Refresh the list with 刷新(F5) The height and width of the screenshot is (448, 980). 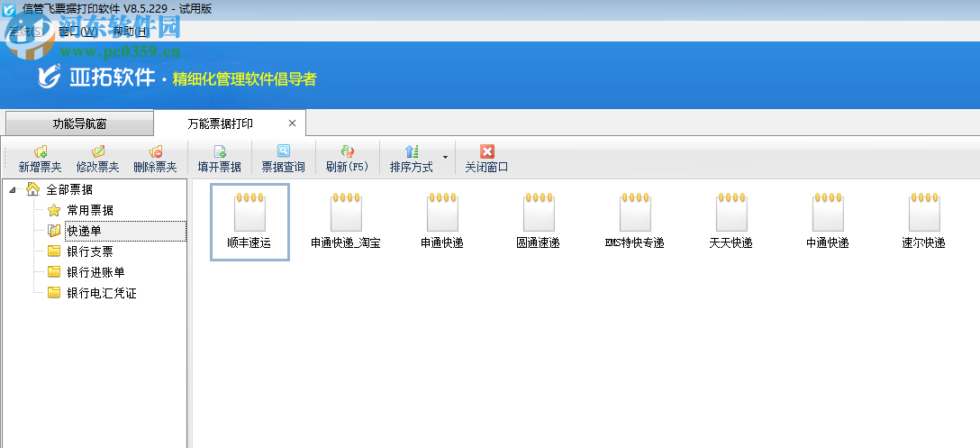pos(348,159)
